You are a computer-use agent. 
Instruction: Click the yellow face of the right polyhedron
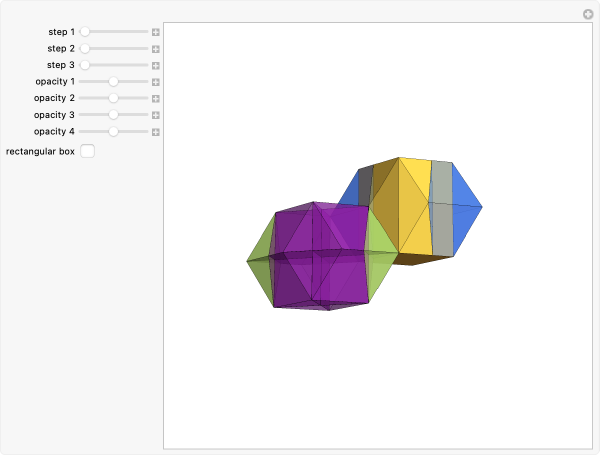(414, 215)
